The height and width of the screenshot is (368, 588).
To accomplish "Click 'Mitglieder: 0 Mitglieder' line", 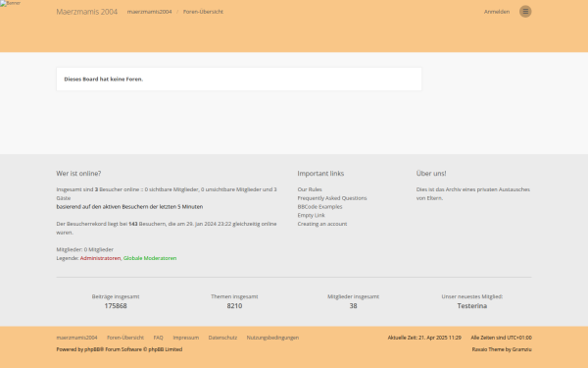I will [x=84, y=249].
